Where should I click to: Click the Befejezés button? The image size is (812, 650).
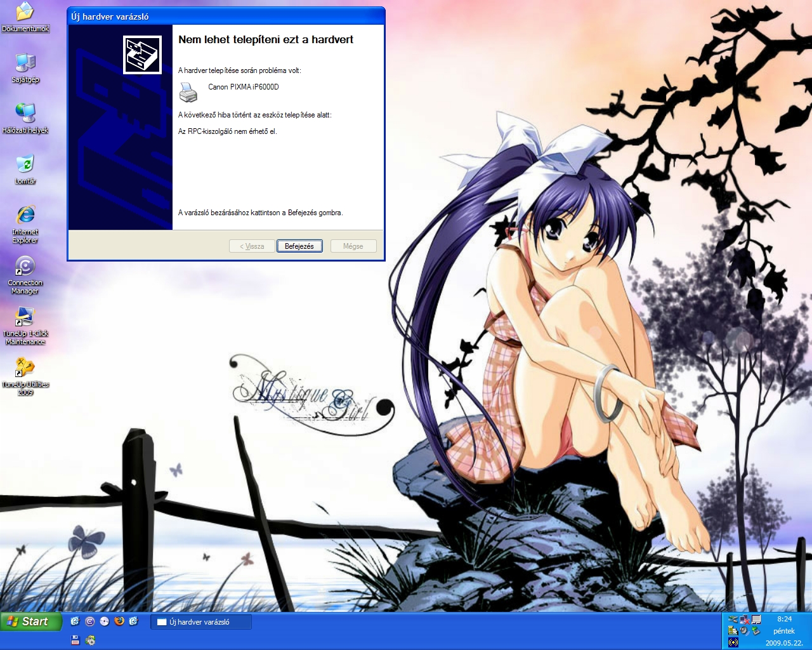299,246
